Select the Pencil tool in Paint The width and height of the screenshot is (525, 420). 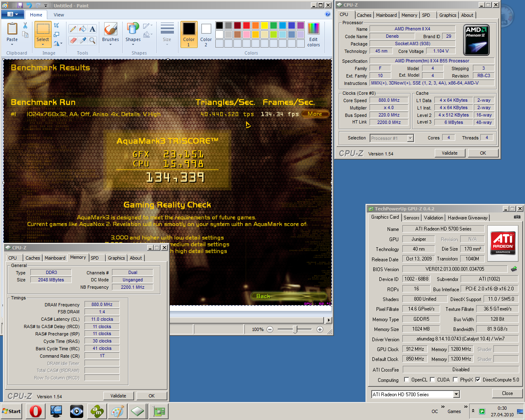click(x=73, y=29)
